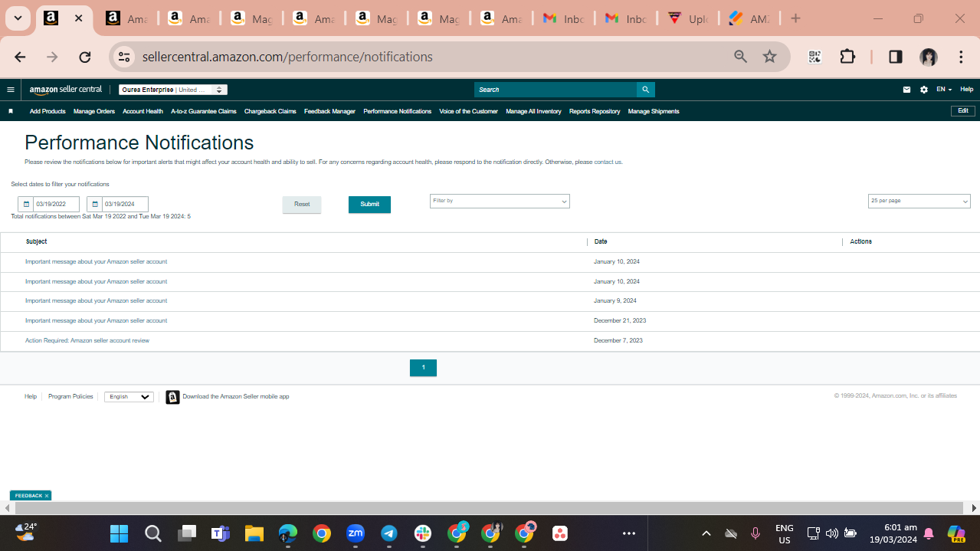Bookmark this page with the star icon
This screenshot has height=551, width=980.
[770, 57]
